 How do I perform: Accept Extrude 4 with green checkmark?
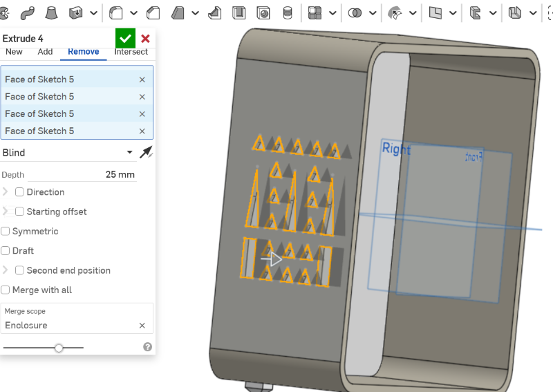coord(125,38)
